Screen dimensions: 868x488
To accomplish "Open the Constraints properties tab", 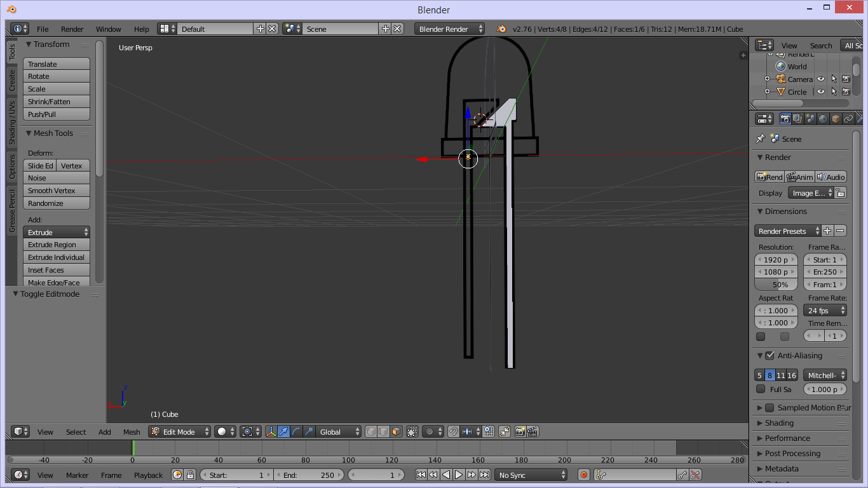I will [x=848, y=119].
